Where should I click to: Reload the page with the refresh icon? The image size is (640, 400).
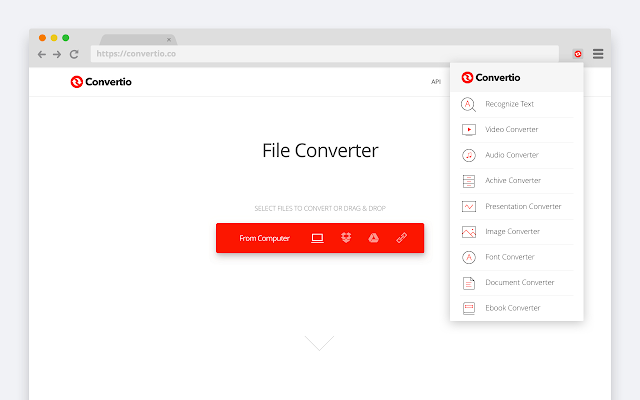[74, 54]
